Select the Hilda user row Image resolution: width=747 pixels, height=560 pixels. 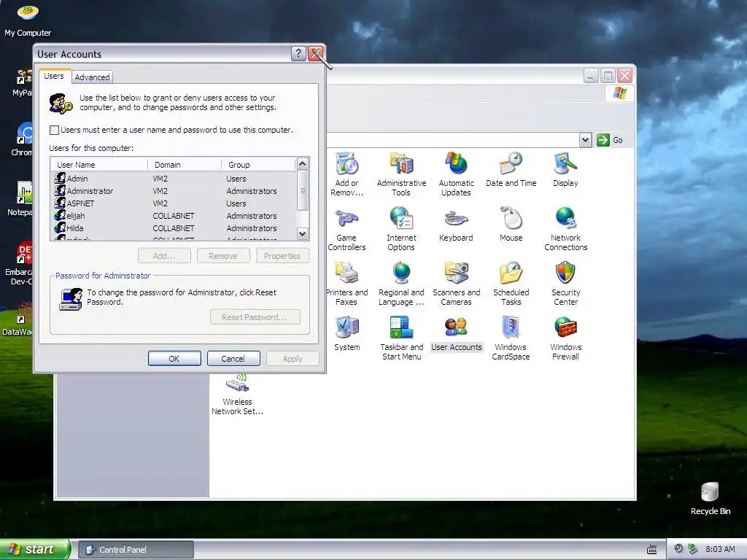coord(174,228)
